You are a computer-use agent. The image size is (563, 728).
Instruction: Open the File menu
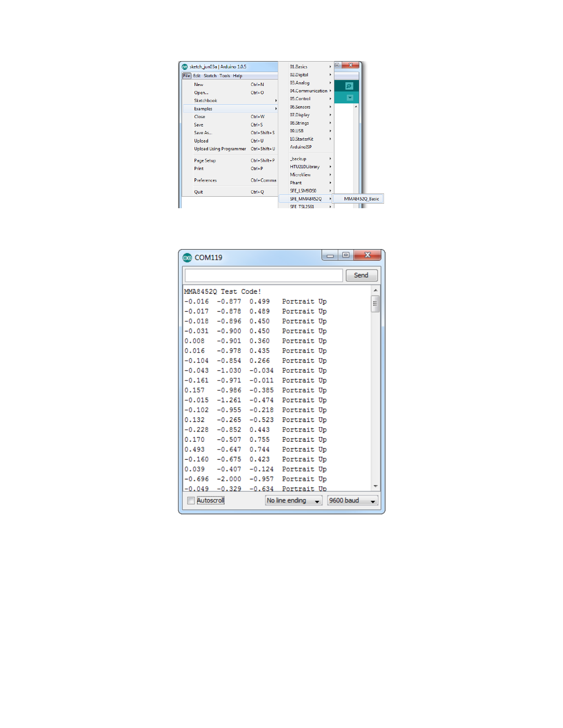(x=186, y=76)
